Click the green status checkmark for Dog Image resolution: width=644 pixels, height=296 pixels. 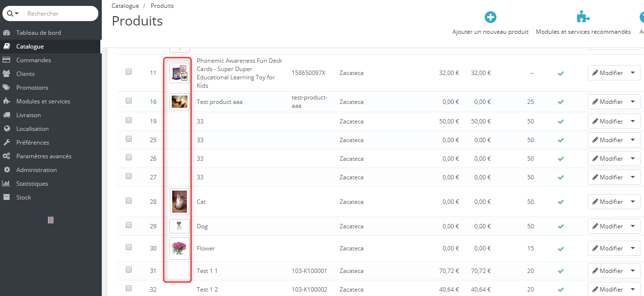(x=561, y=226)
